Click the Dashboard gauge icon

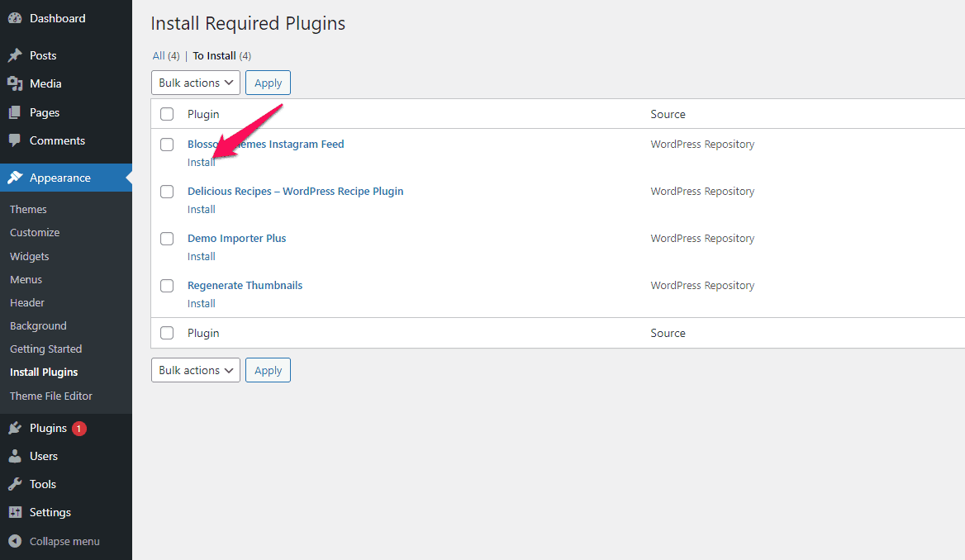[x=15, y=18]
